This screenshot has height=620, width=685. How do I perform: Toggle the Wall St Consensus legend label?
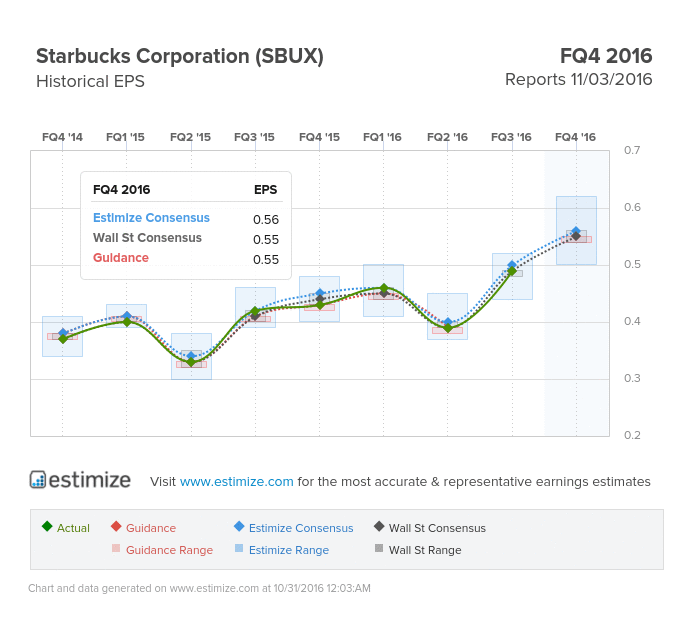tap(437, 528)
